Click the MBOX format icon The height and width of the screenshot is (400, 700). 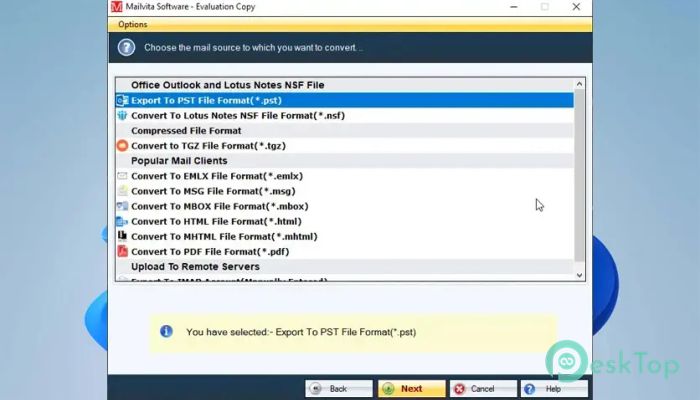tap(122, 206)
